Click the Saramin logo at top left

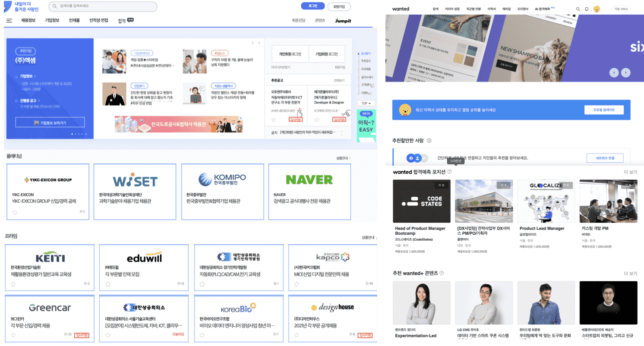[22, 6]
